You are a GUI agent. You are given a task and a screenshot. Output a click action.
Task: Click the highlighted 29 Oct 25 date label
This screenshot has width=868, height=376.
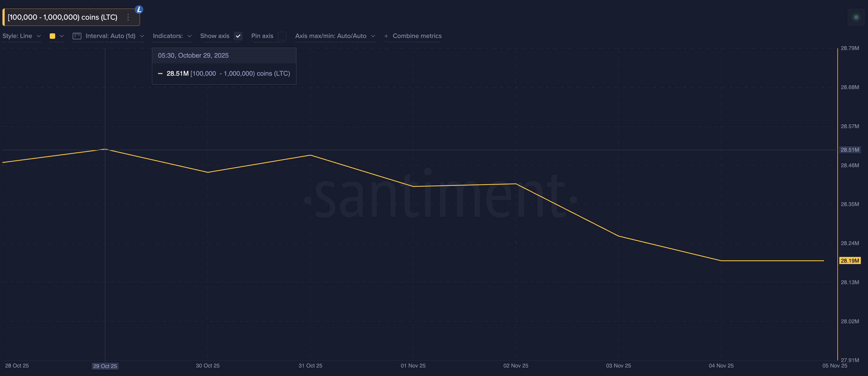click(x=105, y=366)
